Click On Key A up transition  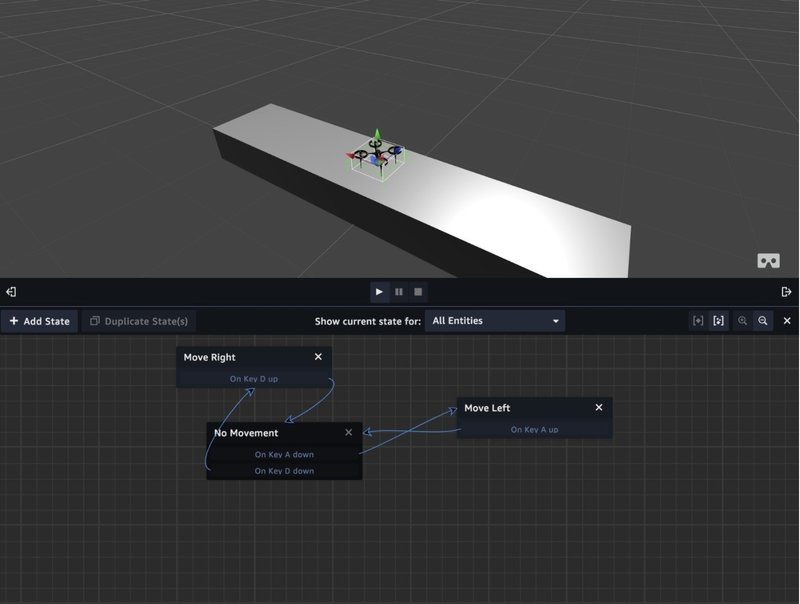pyautogui.click(x=534, y=430)
